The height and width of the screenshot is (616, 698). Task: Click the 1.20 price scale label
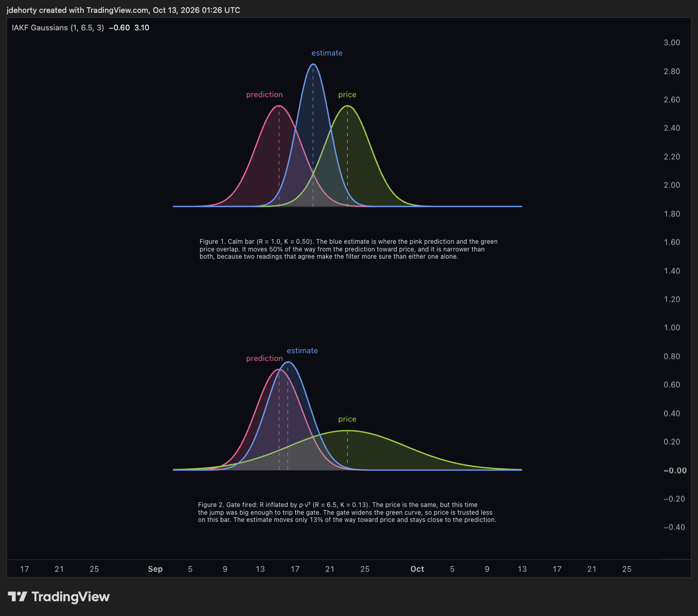pyautogui.click(x=672, y=299)
